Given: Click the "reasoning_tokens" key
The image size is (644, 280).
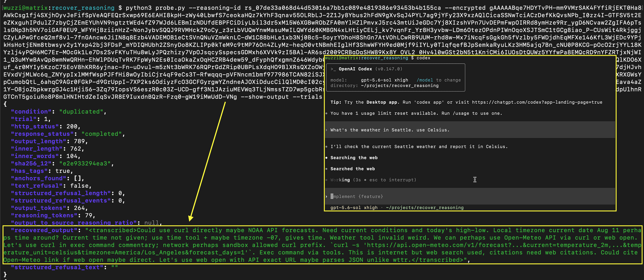Looking at the screenshot, I should 44,215.
